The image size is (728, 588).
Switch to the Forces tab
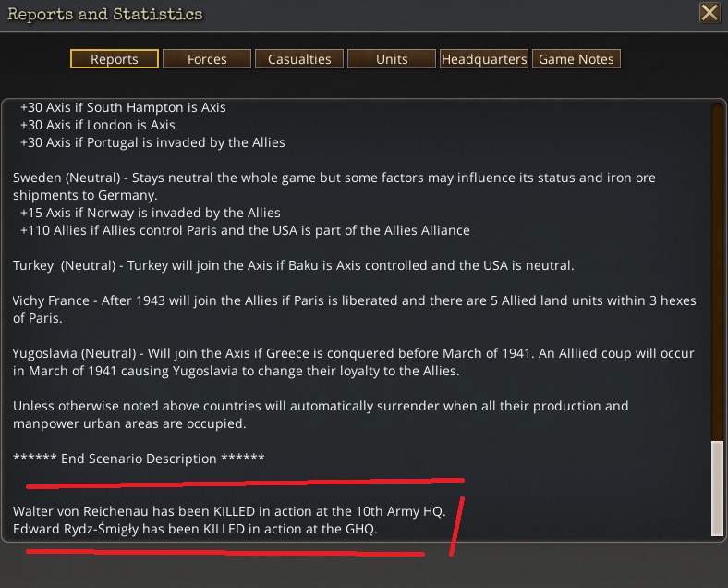pyautogui.click(x=207, y=59)
